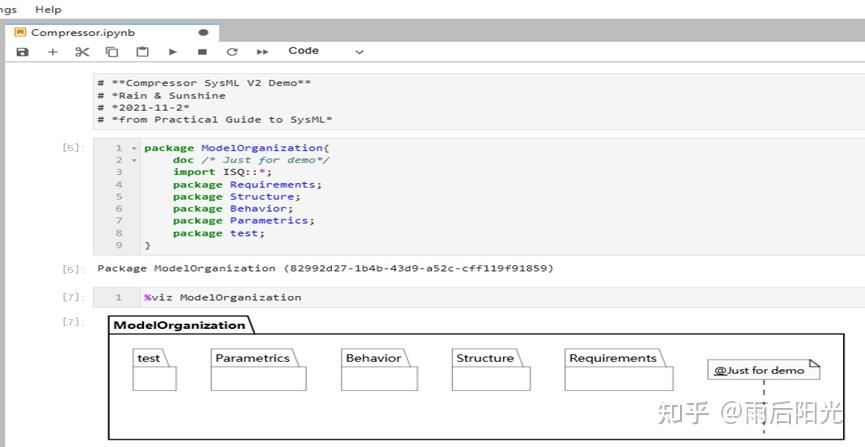Collapse code fold at line 1

[x=134, y=148]
